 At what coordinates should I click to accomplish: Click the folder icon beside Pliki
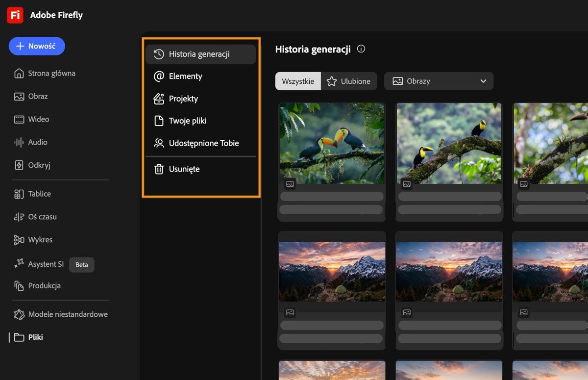tap(19, 337)
